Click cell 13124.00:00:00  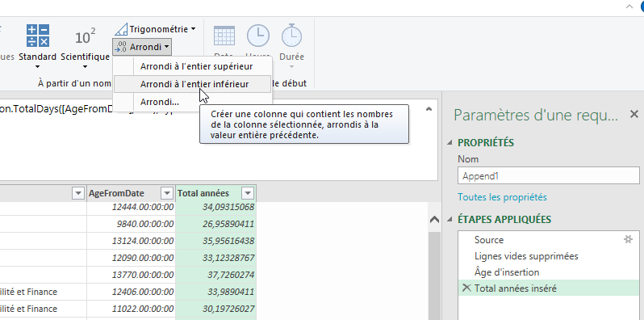(131, 241)
